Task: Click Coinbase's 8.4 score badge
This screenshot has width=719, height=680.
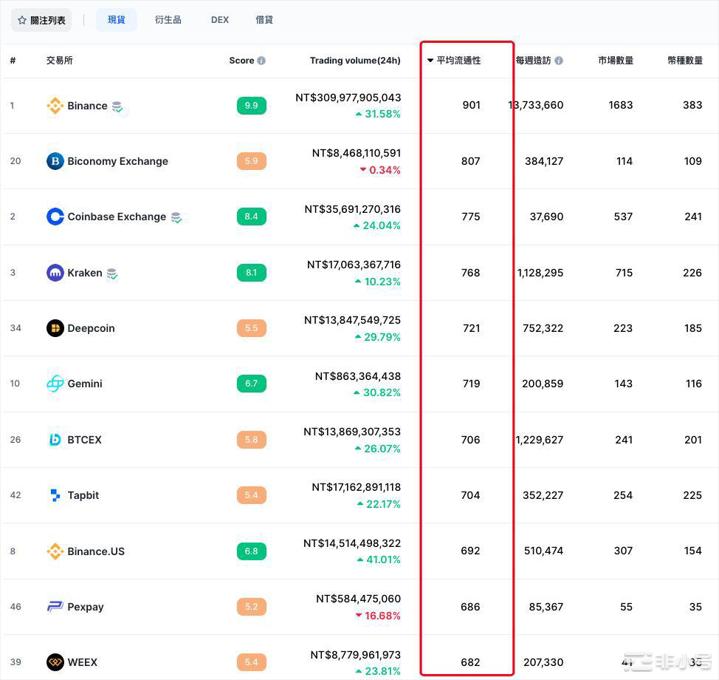Action: pos(251,216)
